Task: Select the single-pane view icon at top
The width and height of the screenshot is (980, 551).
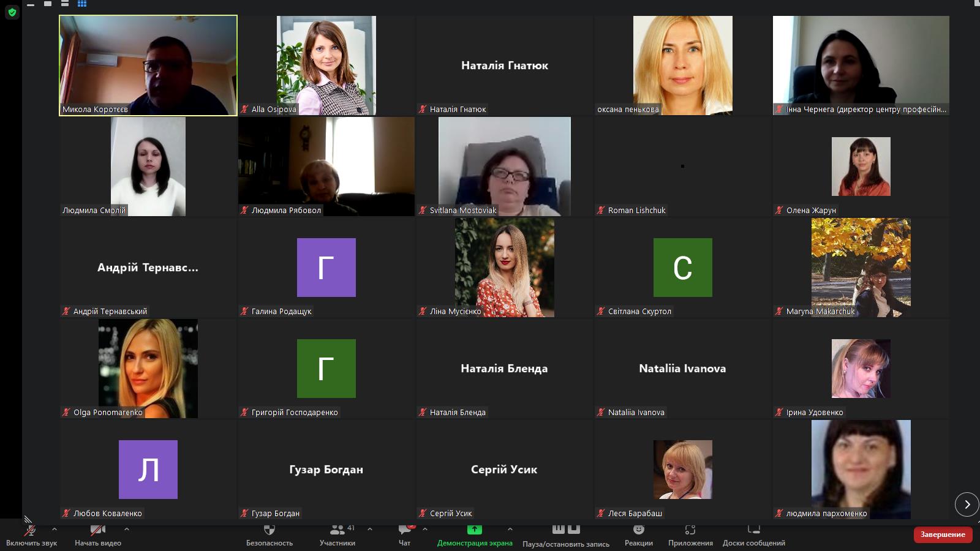Action: click(48, 4)
